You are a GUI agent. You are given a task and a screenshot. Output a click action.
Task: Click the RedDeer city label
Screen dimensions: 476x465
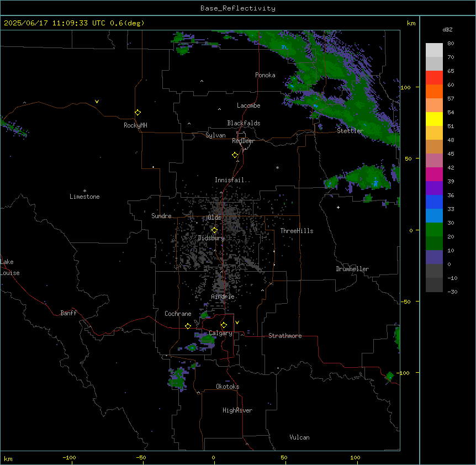pos(243,141)
